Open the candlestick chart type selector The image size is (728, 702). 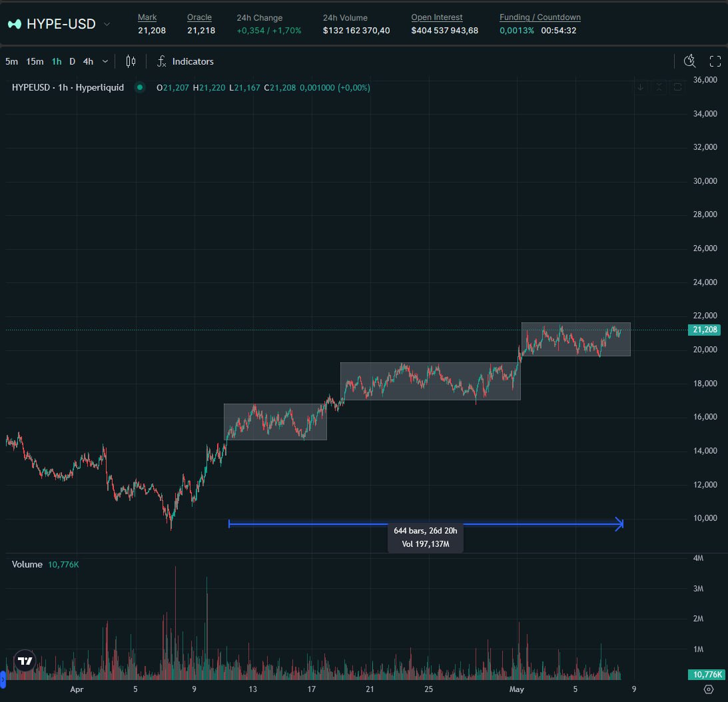coord(131,61)
